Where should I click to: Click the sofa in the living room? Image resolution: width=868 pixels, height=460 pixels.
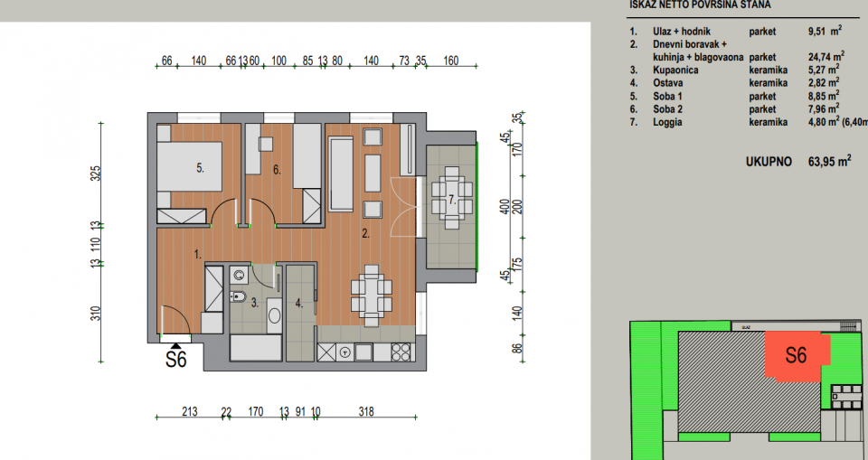point(341,174)
